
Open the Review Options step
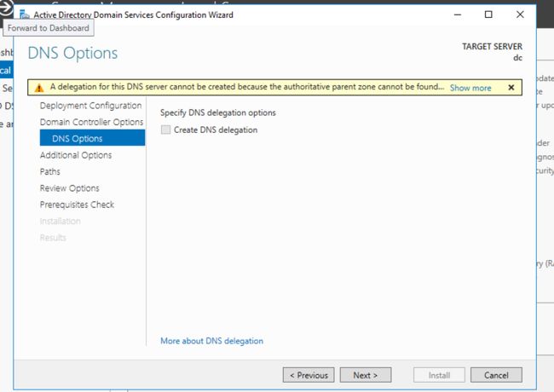point(69,188)
